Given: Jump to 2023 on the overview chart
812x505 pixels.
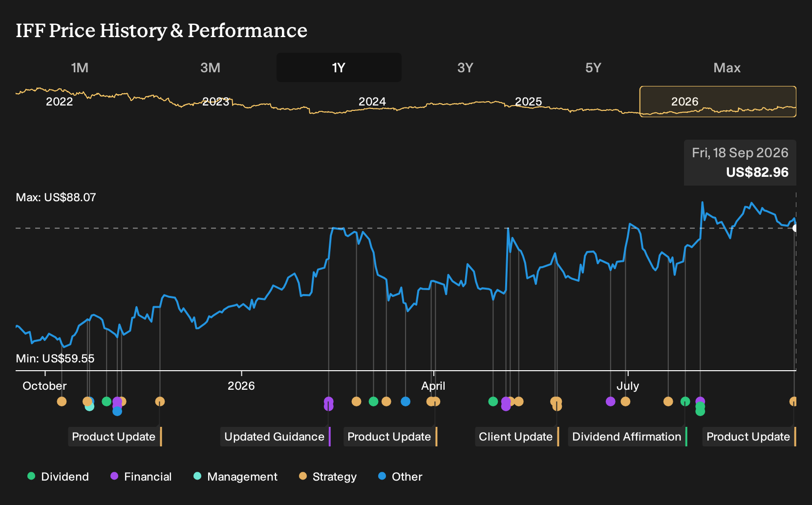Looking at the screenshot, I should click(215, 102).
